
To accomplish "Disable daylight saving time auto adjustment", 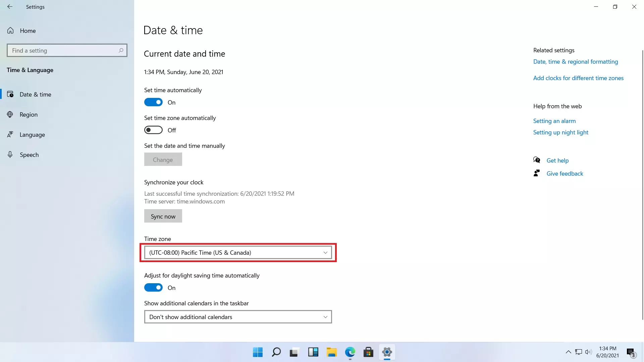I will click(153, 288).
